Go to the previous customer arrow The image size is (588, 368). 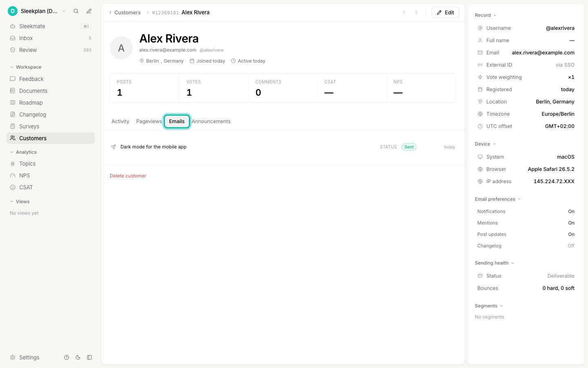point(404,13)
